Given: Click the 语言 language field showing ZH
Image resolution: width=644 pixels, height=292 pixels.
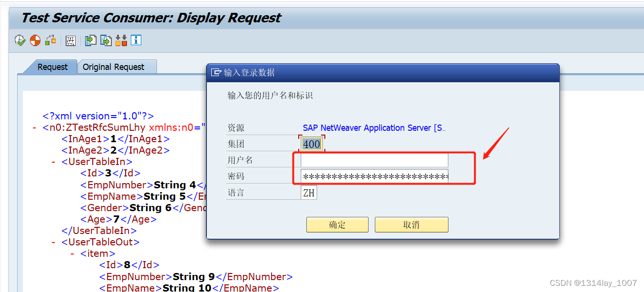Looking at the screenshot, I should (309, 193).
